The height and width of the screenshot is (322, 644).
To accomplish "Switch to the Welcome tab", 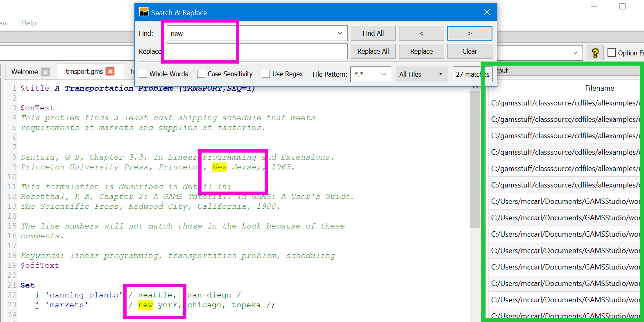I will [25, 72].
